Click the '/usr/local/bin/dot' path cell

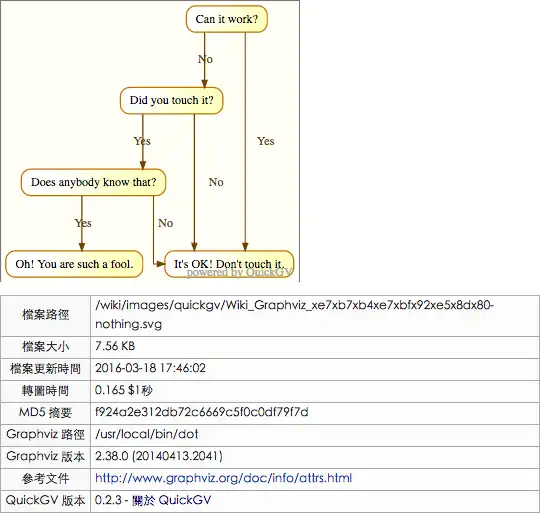(315, 435)
